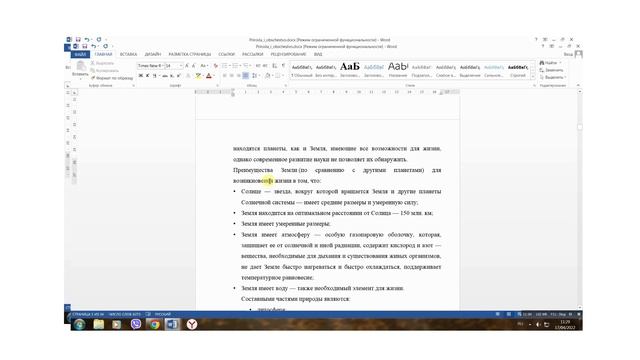Open the Styles pane launcher
The width and height of the screenshot is (640, 360).
pyautogui.click(x=534, y=86)
